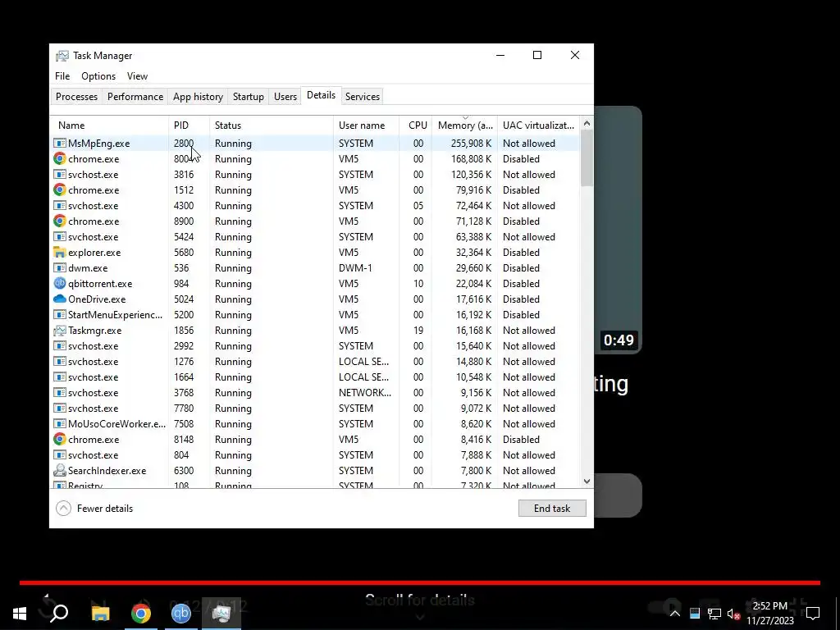Open the volume icon in system tray

pyautogui.click(x=733, y=614)
